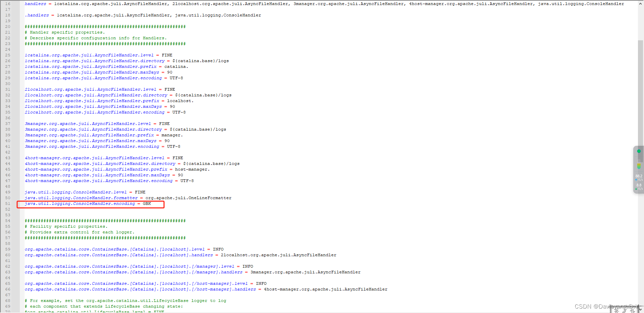
Task: Click the '# Facility specific properties.' comment
Action: tap(66, 226)
